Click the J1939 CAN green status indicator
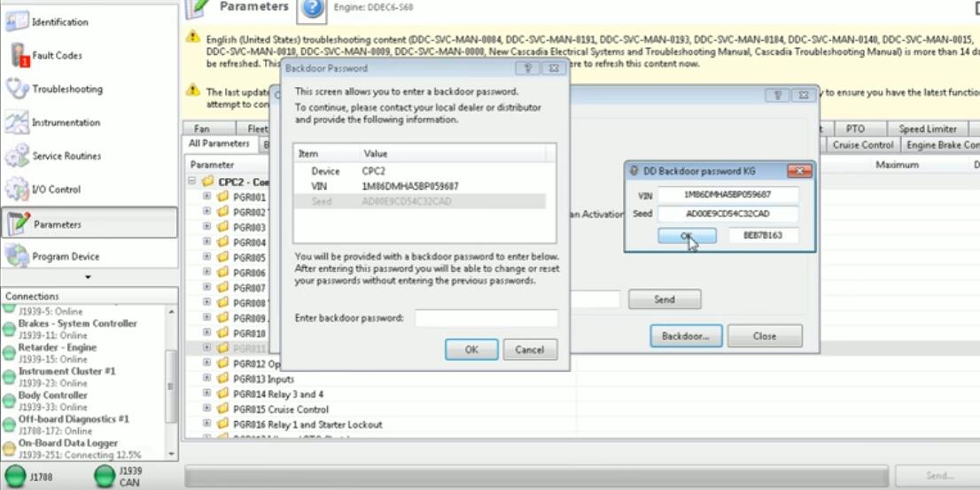The height and width of the screenshot is (490, 980). click(x=105, y=476)
